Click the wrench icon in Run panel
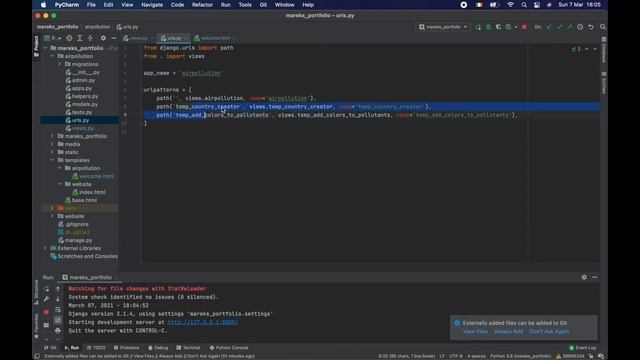This screenshot has height=360, width=640. coord(46,299)
